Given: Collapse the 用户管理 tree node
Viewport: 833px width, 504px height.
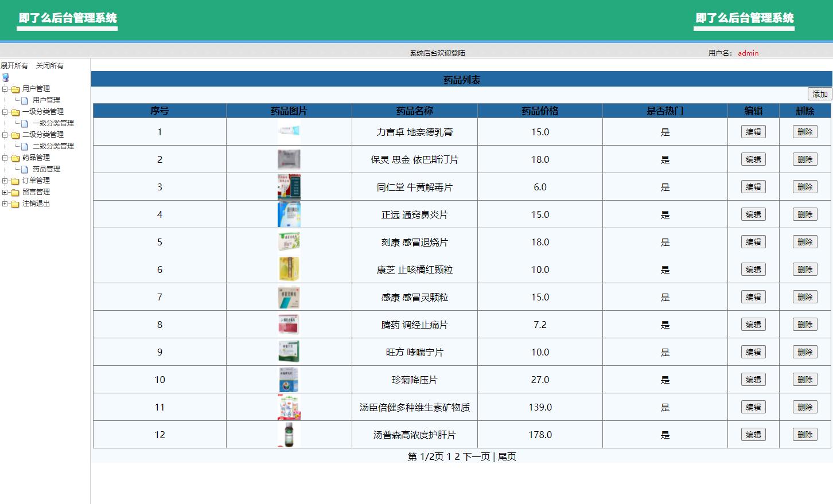Looking at the screenshot, I should 5,89.
